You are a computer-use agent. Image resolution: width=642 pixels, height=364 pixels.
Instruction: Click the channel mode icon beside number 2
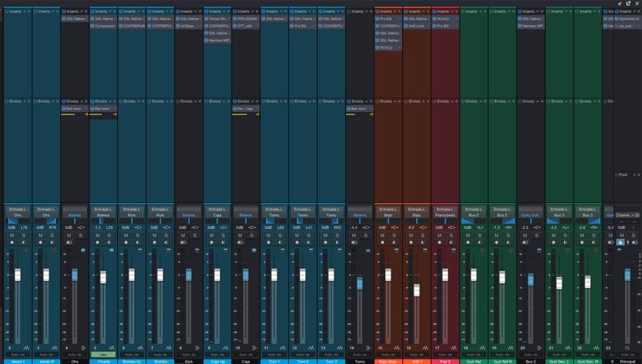(27, 347)
